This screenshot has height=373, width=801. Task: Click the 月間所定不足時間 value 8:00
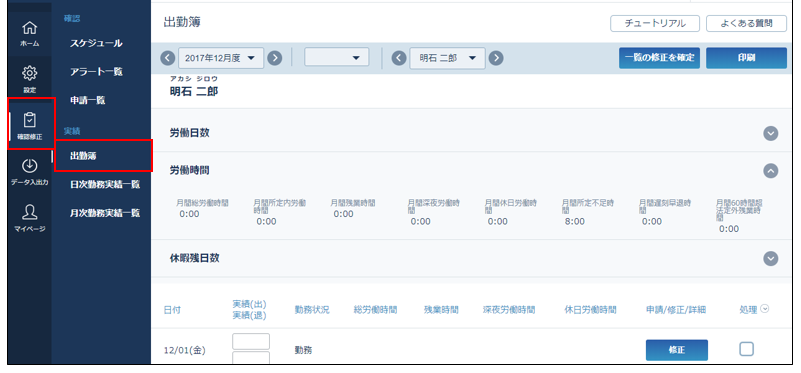575,222
